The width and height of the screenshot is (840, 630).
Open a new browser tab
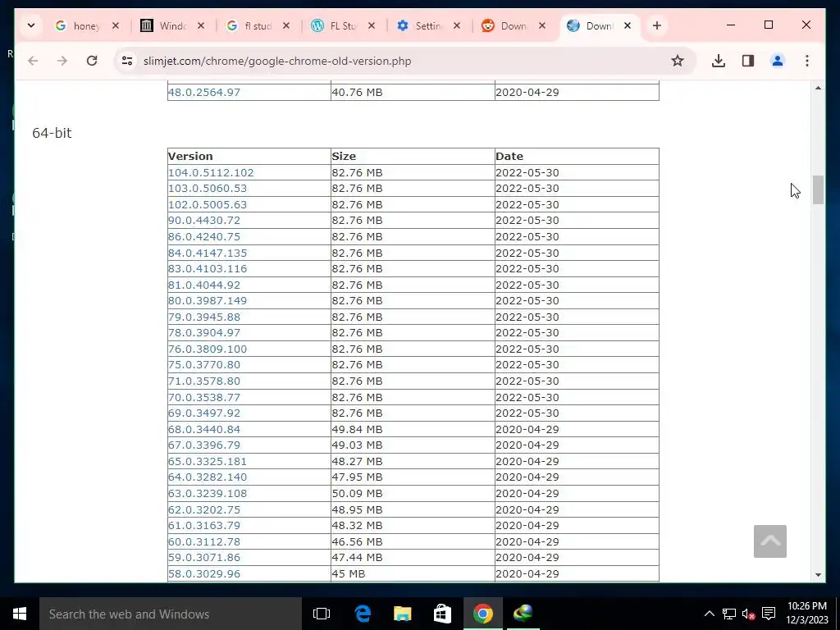[657, 25]
